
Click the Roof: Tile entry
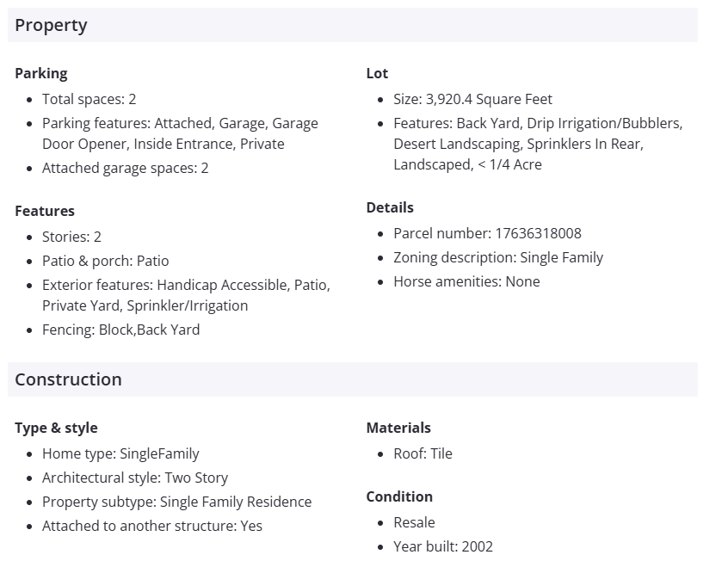click(423, 453)
